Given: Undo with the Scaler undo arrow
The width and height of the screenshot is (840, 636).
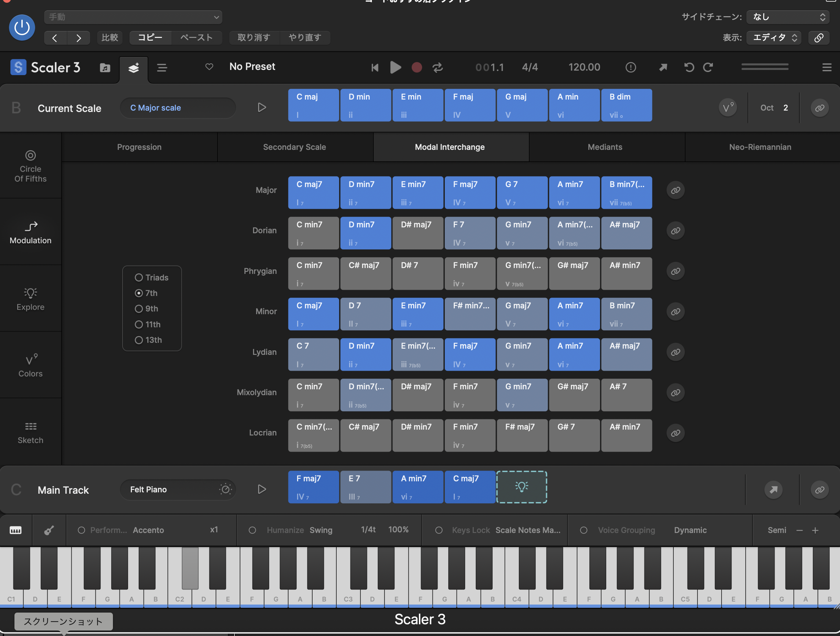Looking at the screenshot, I should (x=689, y=67).
